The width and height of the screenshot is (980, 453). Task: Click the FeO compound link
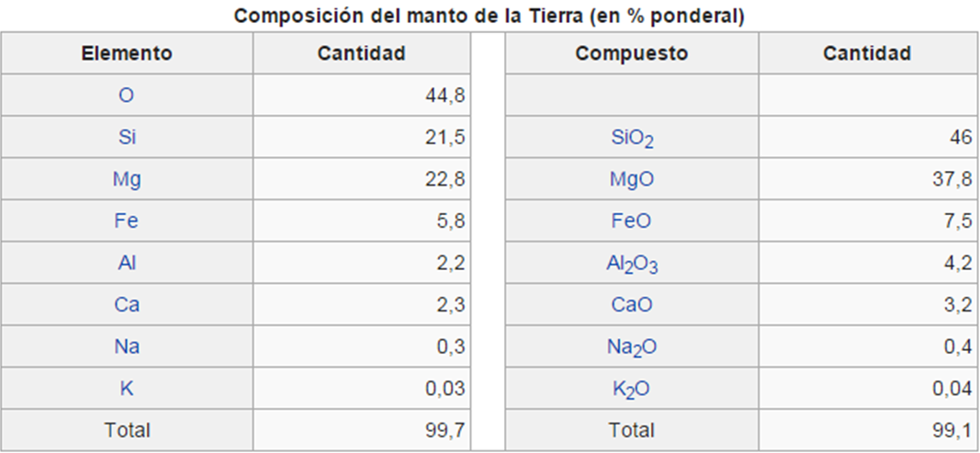point(632,221)
